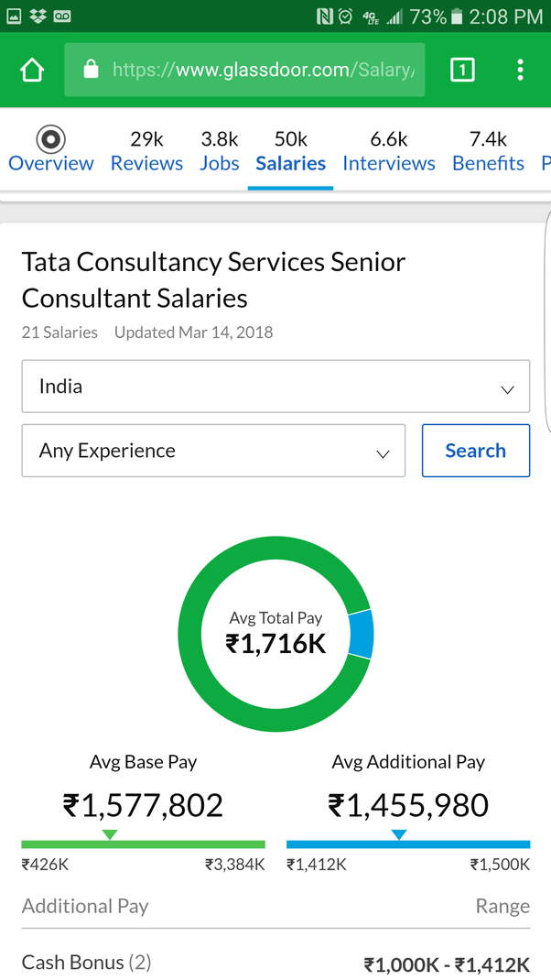Tap the Overview target icon

[50, 139]
